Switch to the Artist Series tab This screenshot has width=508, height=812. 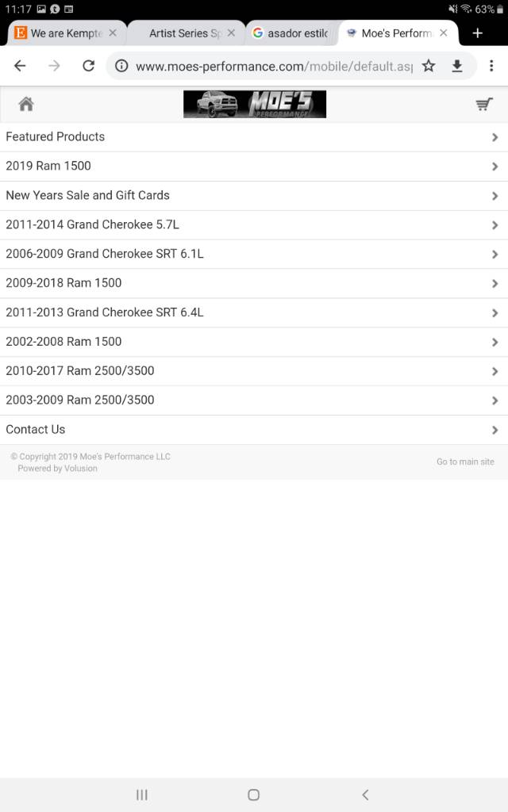pyautogui.click(x=184, y=33)
